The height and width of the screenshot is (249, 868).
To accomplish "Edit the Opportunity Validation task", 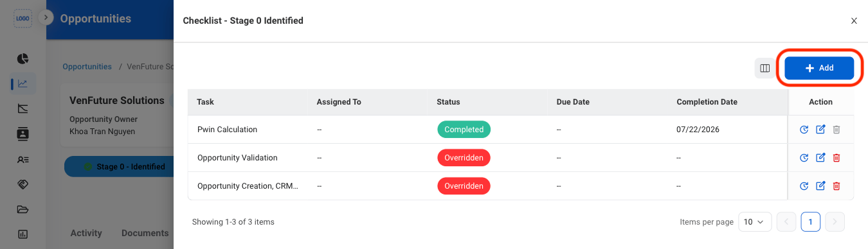I will tap(820, 158).
